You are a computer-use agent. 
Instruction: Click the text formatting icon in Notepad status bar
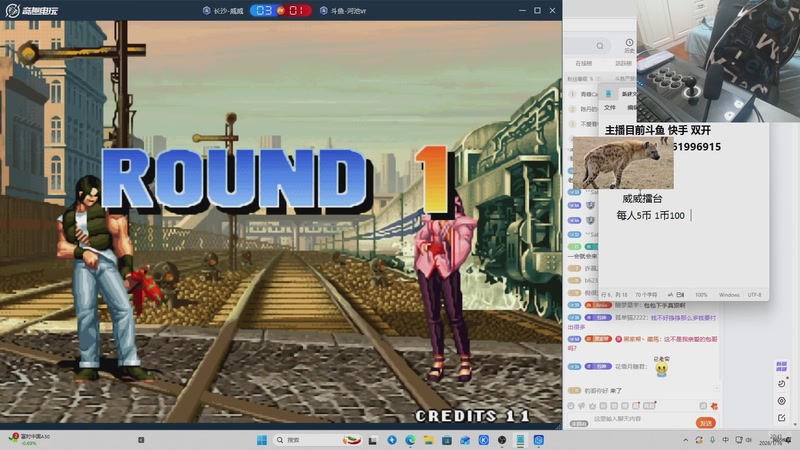pos(670,295)
